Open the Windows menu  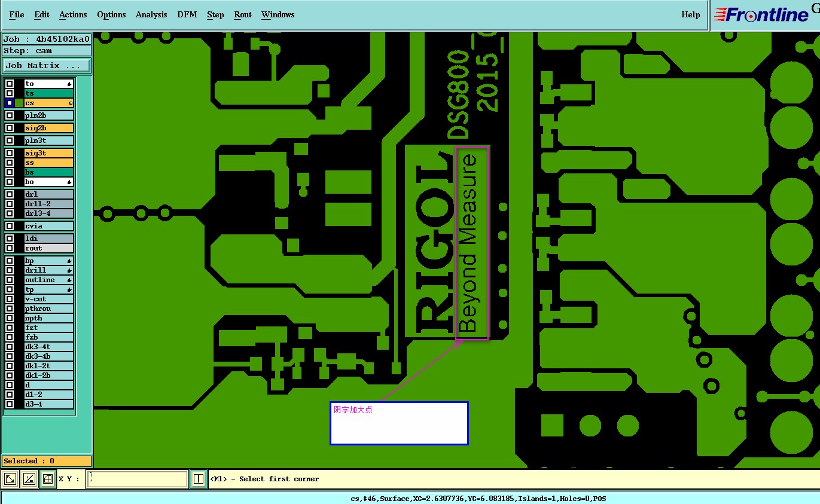pyautogui.click(x=278, y=14)
